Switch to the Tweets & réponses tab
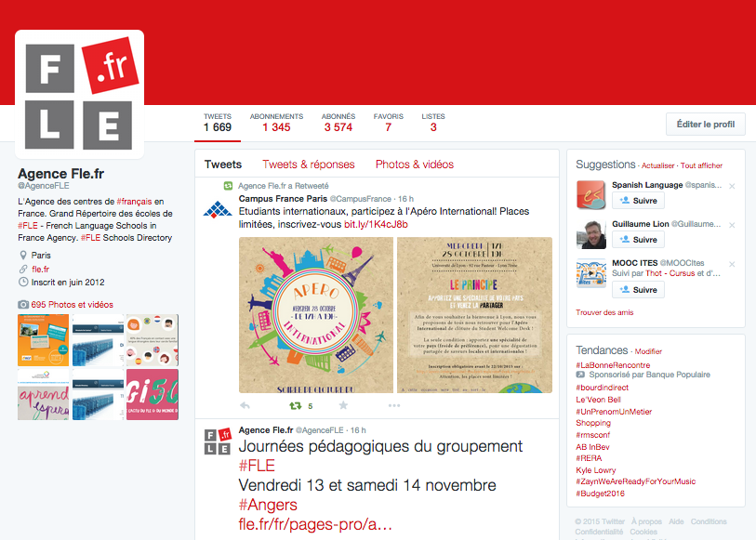 click(309, 165)
